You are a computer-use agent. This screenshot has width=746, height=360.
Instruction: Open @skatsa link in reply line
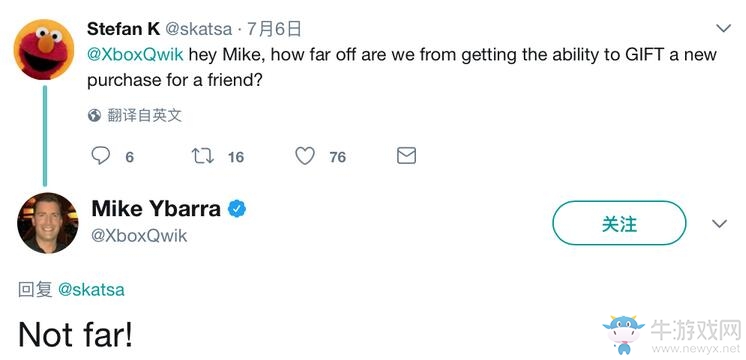[x=91, y=290]
